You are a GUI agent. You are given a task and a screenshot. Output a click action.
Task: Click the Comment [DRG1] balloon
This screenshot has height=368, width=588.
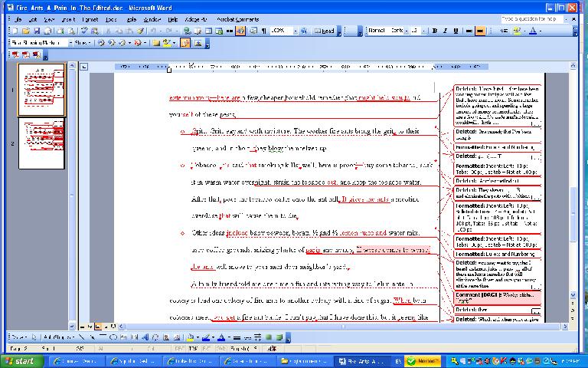(x=497, y=297)
